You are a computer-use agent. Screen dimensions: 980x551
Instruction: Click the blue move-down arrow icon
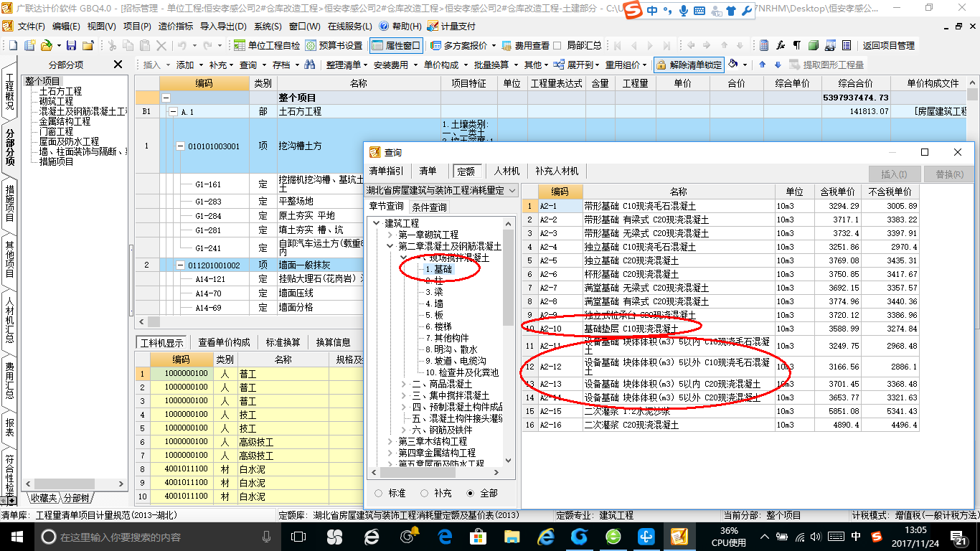[x=778, y=65]
